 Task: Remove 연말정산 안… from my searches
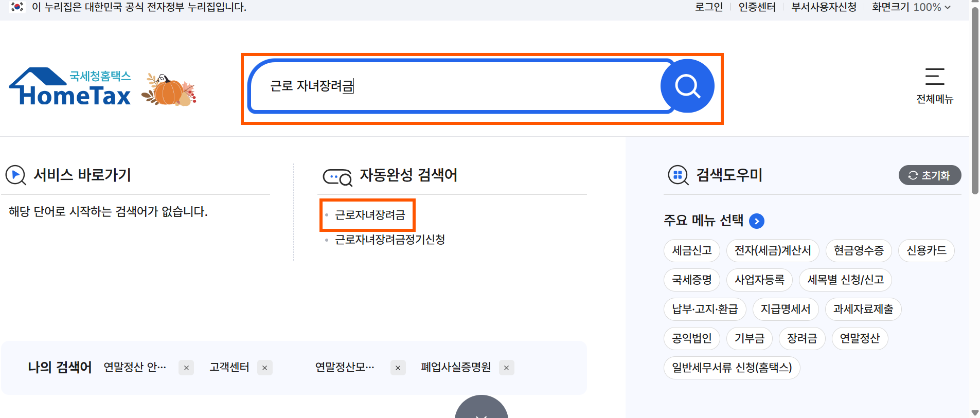click(x=186, y=368)
